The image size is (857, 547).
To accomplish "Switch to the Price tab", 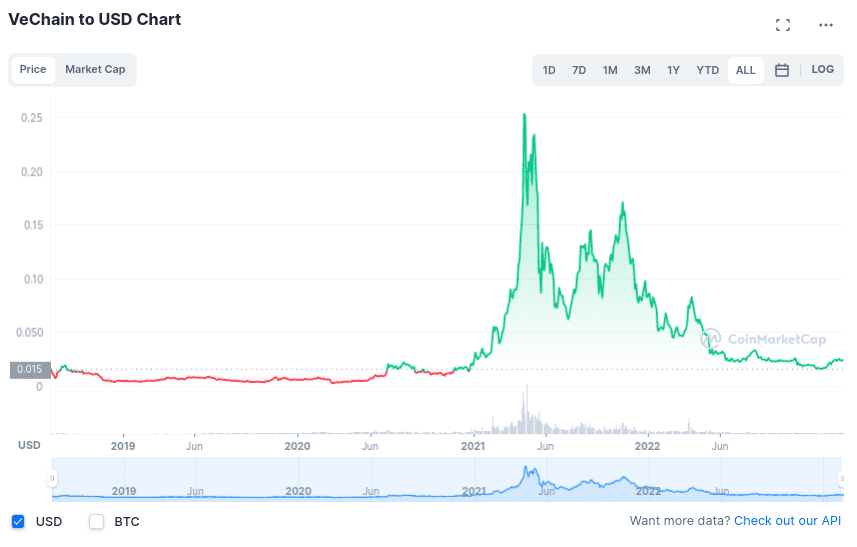I will 33,69.
